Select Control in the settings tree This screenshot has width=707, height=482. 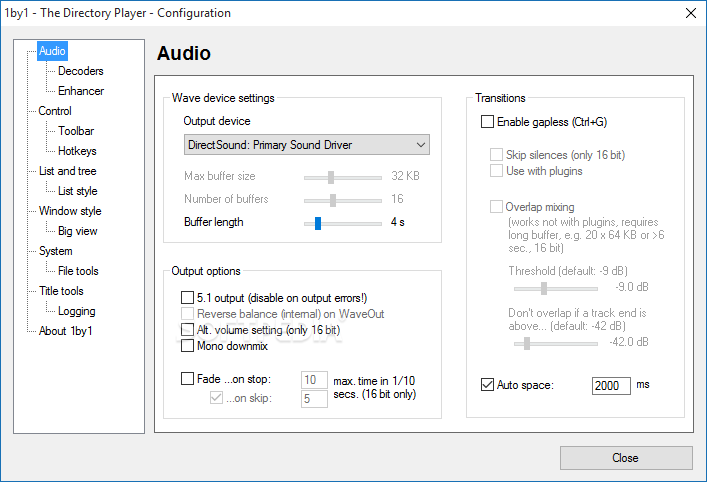pyautogui.click(x=55, y=111)
